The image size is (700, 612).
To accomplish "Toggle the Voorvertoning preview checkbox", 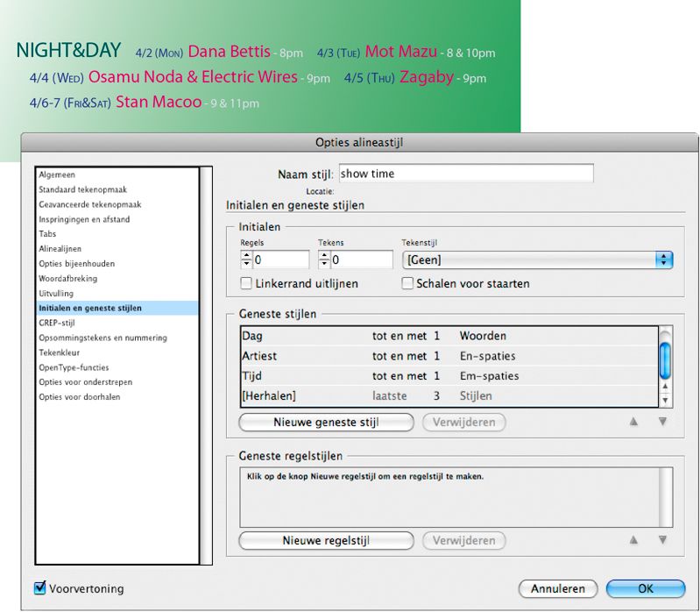I will [x=39, y=587].
